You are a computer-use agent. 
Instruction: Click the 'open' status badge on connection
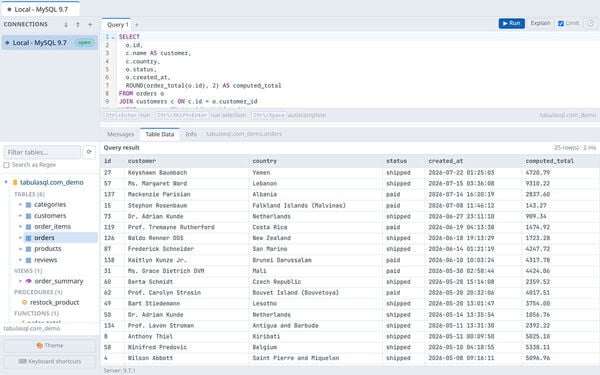(x=84, y=42)
